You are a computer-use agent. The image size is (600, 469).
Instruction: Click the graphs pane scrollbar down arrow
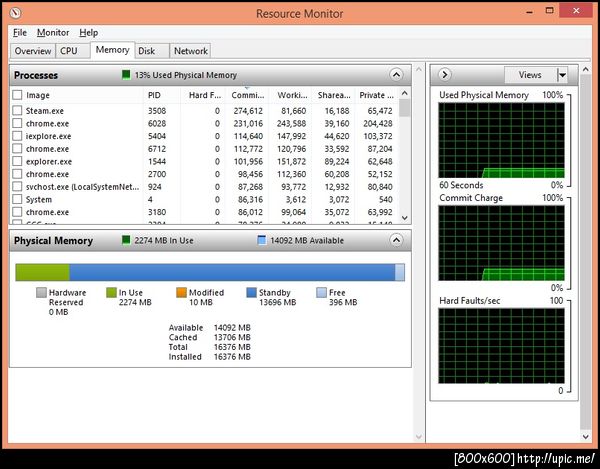(585, 436)
